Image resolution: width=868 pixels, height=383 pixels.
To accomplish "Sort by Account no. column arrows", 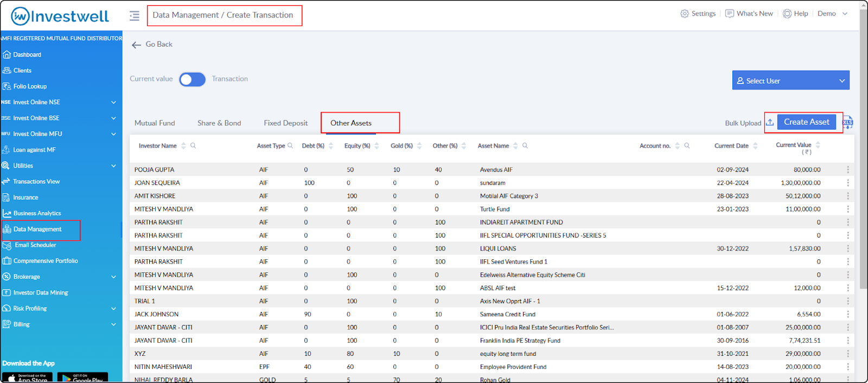I will point(677,145).
